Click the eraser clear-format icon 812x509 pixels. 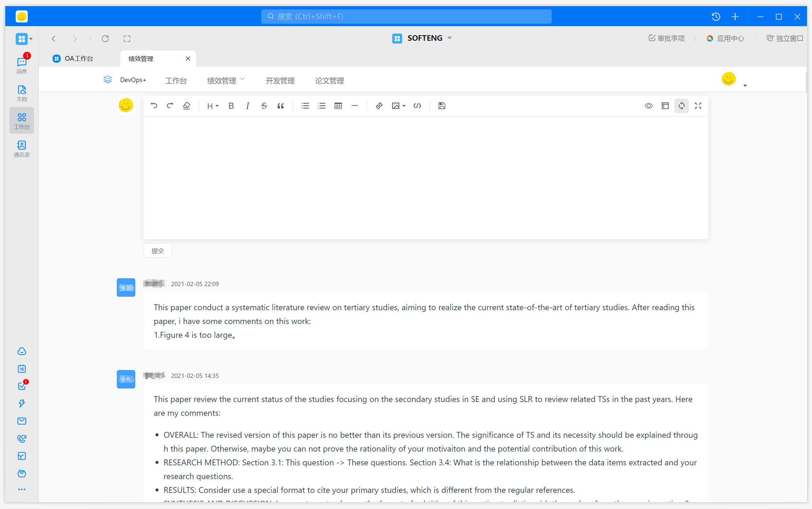tap(186, 106)
